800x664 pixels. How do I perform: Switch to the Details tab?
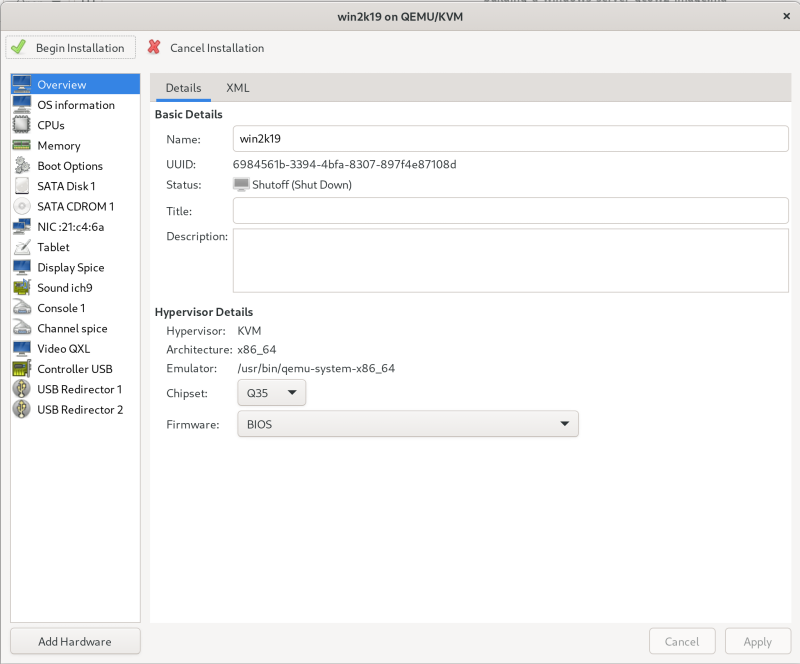coord(183,88)
